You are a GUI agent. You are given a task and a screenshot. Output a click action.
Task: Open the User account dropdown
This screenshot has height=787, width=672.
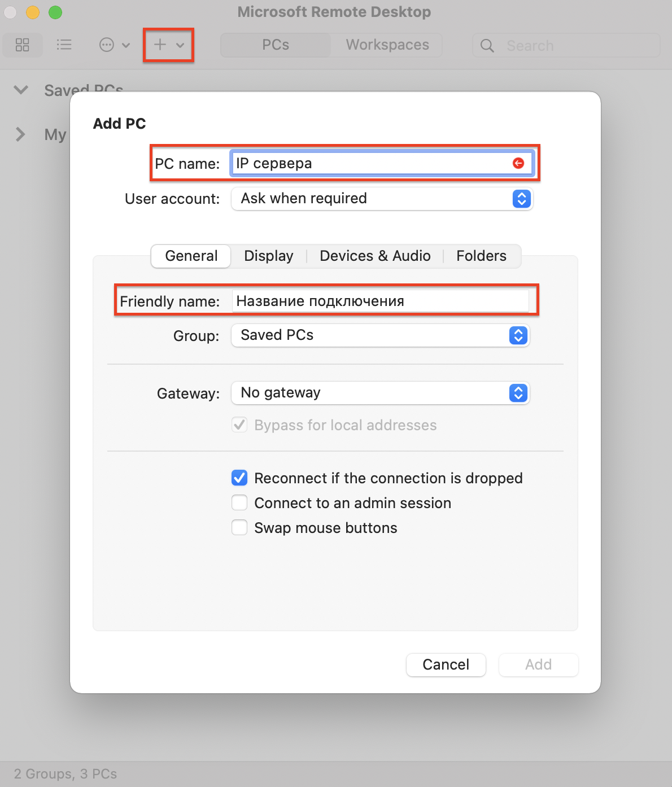pyautogui.click(x=382, y=199)
